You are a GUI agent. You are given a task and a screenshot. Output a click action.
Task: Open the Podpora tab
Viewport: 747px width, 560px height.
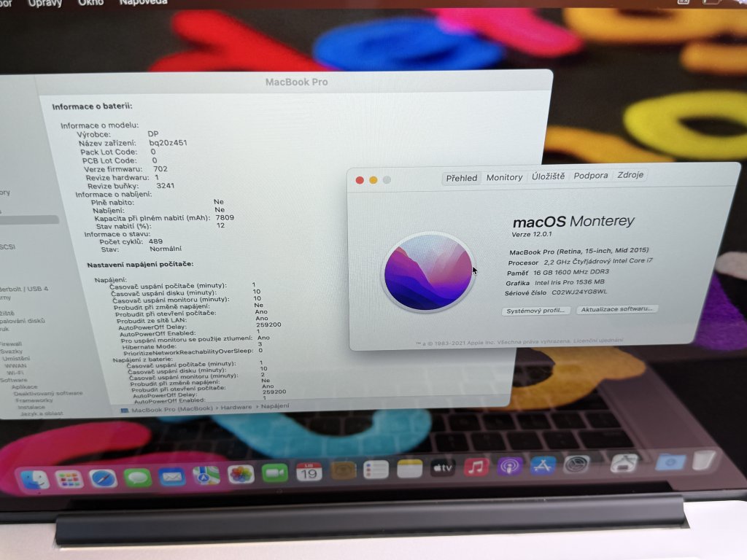(591, 175)
